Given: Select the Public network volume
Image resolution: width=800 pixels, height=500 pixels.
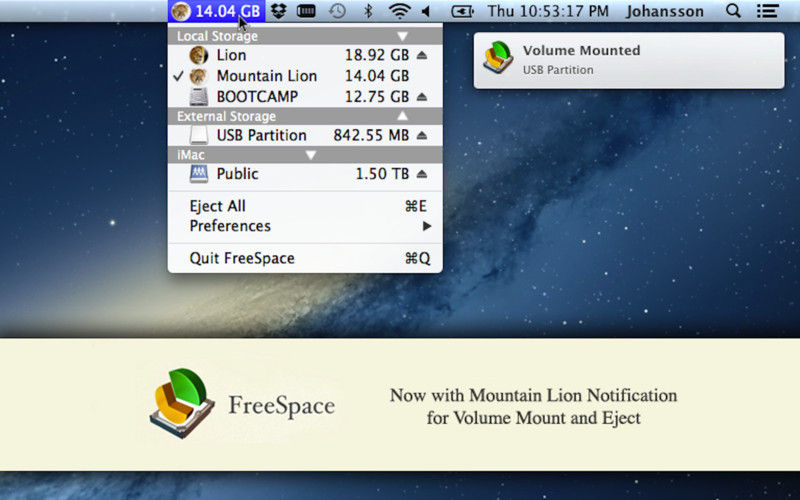Looking at the screenshot, I should pyautogui.click(x=305, y=174).
